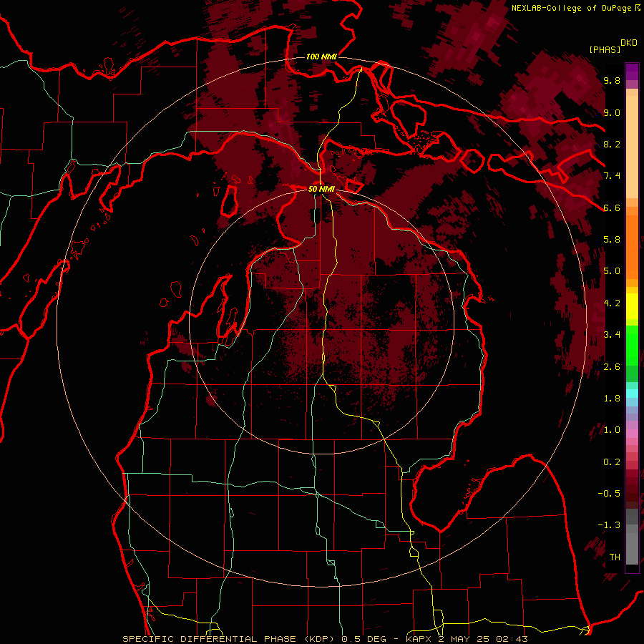Screen dimensions: 644x644
Task: Select the 9.8 value on color scale
Action: (x=612, y=81)
